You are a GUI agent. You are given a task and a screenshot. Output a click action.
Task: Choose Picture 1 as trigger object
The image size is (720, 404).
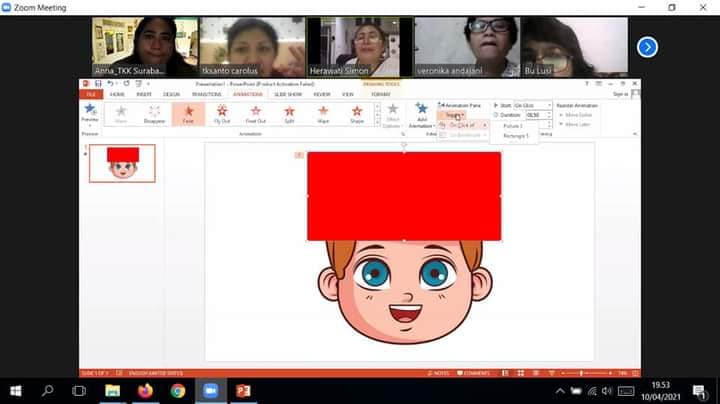tap(513, 126)
